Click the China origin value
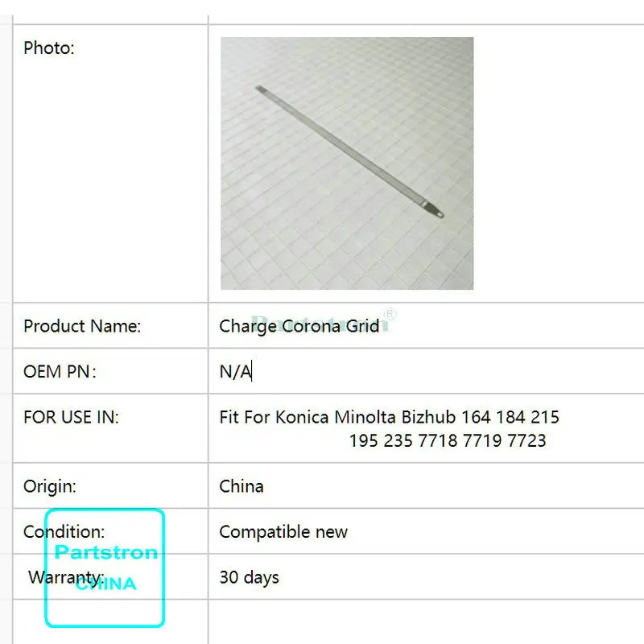644x644 pixels. tap(242, 486)
